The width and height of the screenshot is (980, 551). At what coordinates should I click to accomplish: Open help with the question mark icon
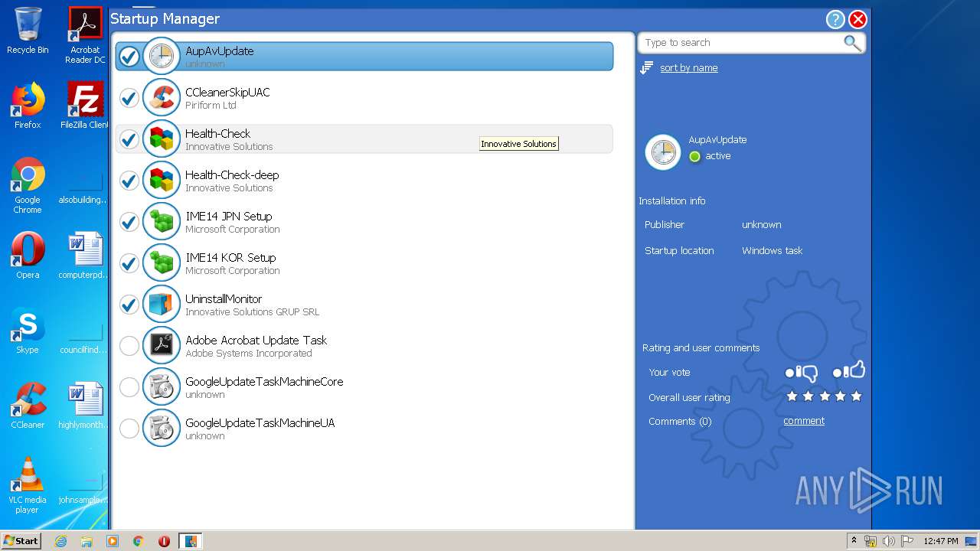[x=835, y=20]
